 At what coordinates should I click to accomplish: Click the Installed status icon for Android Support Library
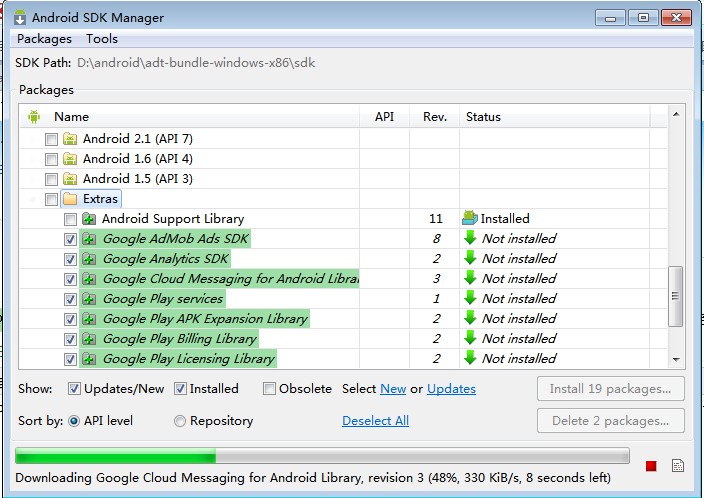tap(470, 218)
